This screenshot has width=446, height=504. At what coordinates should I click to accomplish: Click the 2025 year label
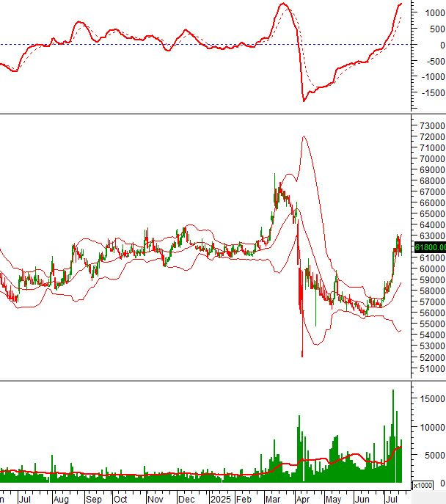[x=221, y=499]
